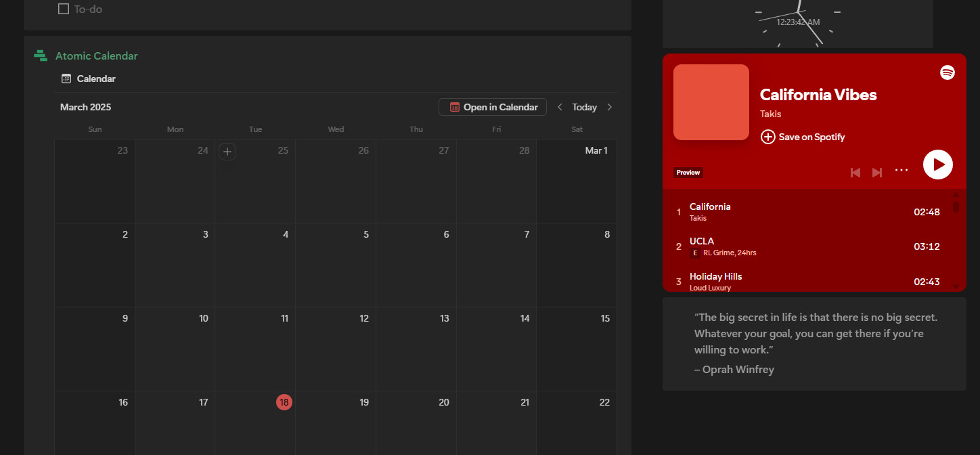Skip to previous track in Spotify player
Image resolution: width=980 pixels, height=455 pixels.
855,173
